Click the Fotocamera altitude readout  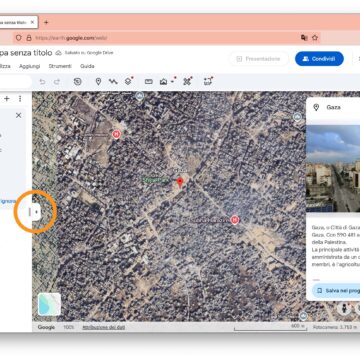[336, 328]
